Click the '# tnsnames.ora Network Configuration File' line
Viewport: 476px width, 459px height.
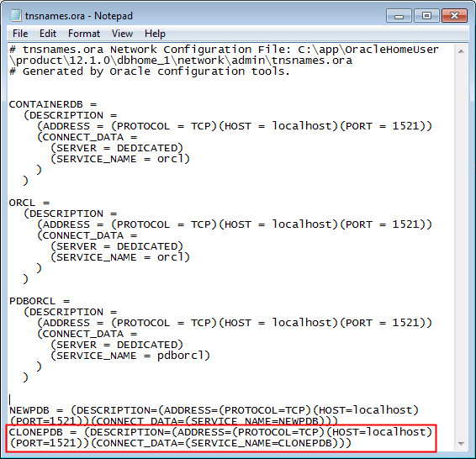224,50
